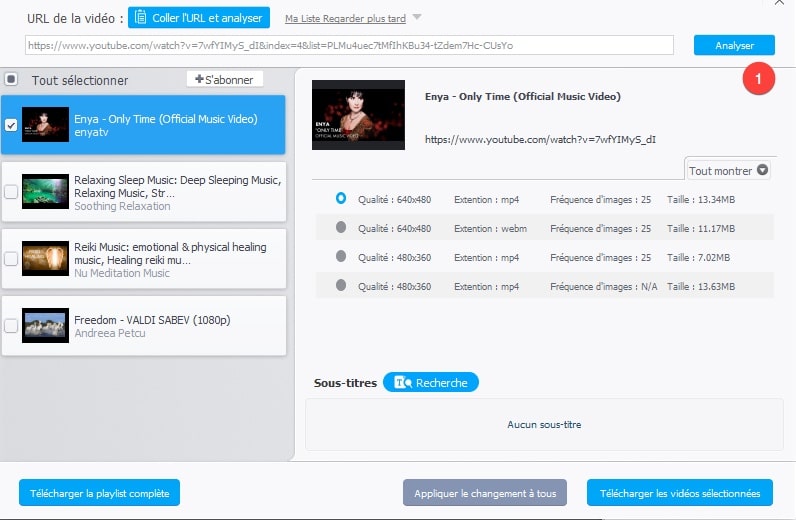Click Fréquence d'images : N/A text
This screenshot has height=520, width=796.
(604, 286)
